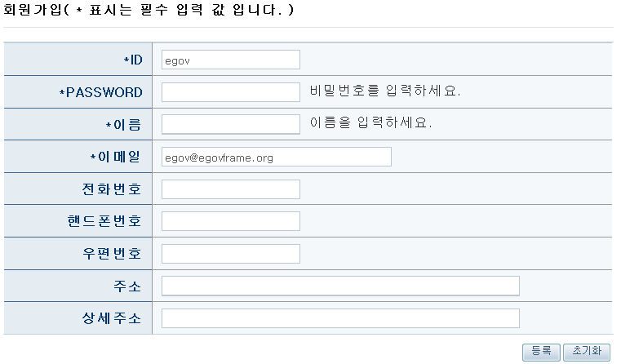Viewport: 621px width, 364px height.
Task: Click the 전화번호 row label
Action: coord(112,189)
